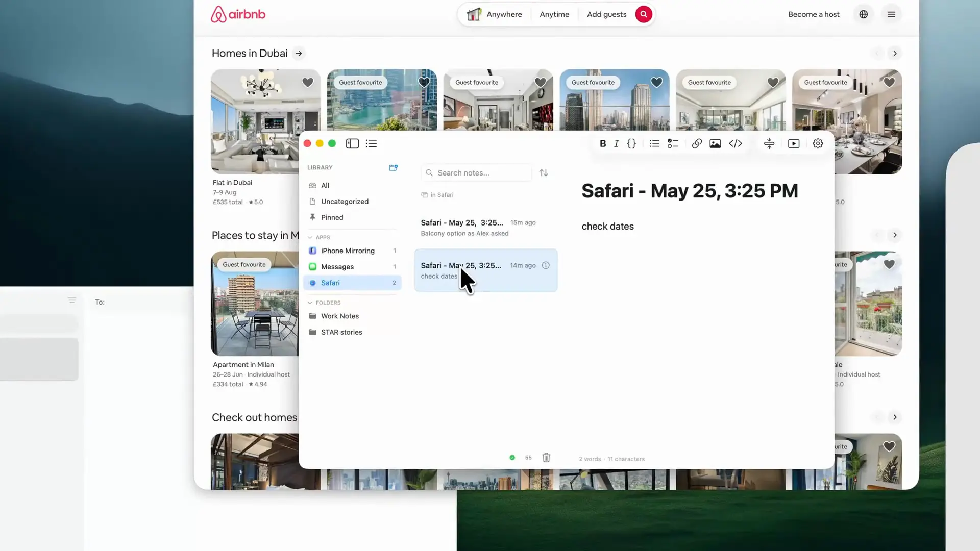980x551 pixels.
Task: Favourite the fourth Dubai skyline listing
Action: pyautogui.click(x=657, y=82)
